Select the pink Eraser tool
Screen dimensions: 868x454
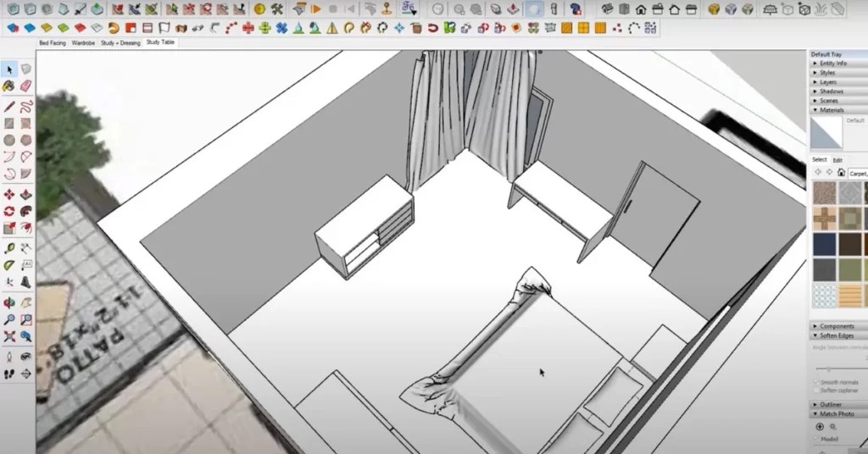point(26,86)
